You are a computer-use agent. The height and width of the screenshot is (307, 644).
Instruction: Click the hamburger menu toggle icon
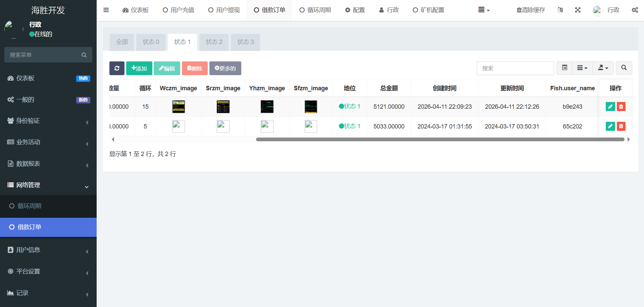point(106,10)
